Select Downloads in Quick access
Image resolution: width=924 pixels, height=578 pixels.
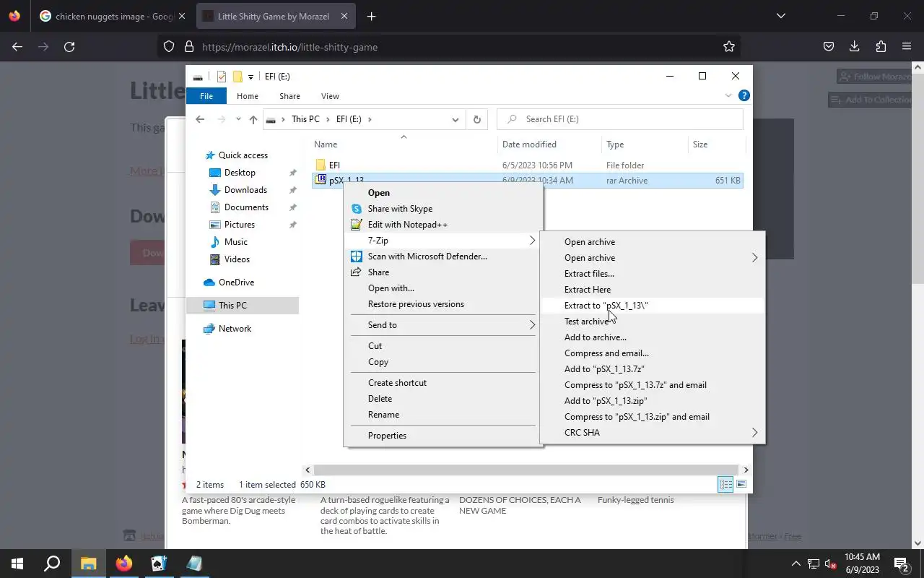pyautogui.click(x=245, y=190)
